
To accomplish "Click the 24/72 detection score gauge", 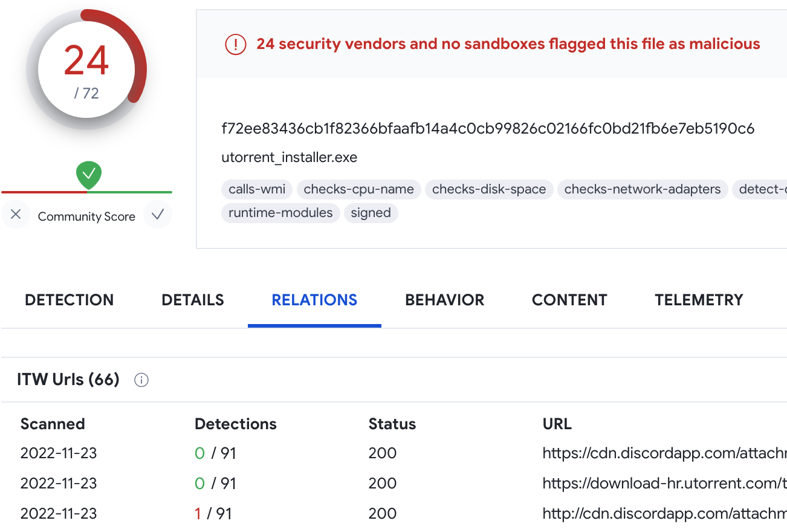I will (86, 71).
